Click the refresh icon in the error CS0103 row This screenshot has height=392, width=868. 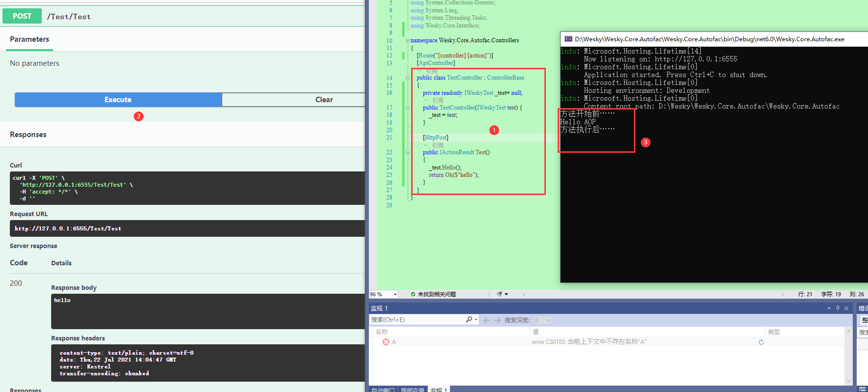tap(761, 342)
